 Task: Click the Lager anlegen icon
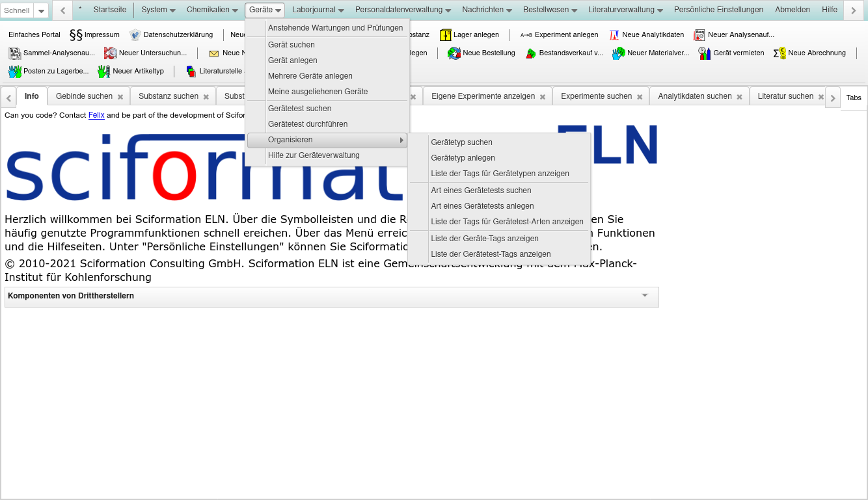click(x=446, y=35)
